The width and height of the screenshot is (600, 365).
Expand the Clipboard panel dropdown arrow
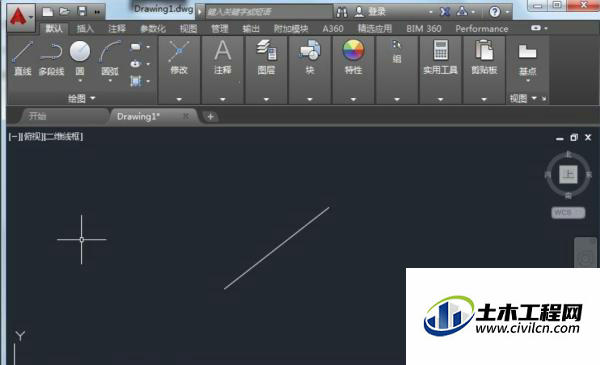484,99
